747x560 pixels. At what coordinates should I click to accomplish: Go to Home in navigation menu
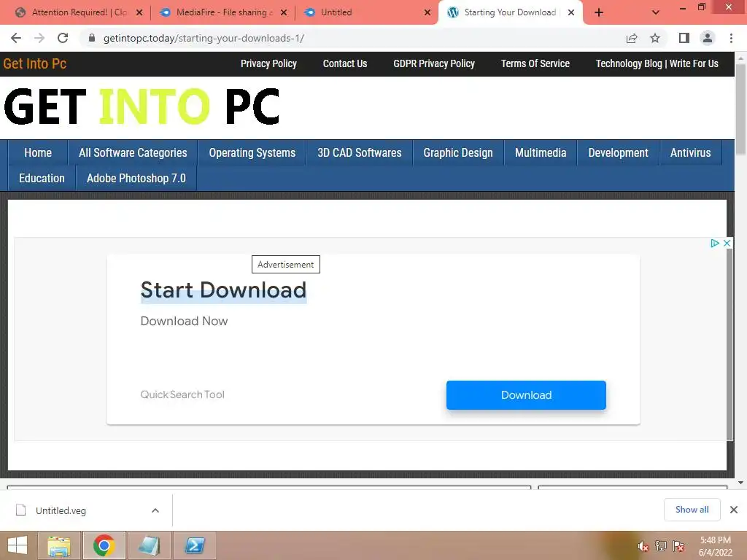[38, 153]
